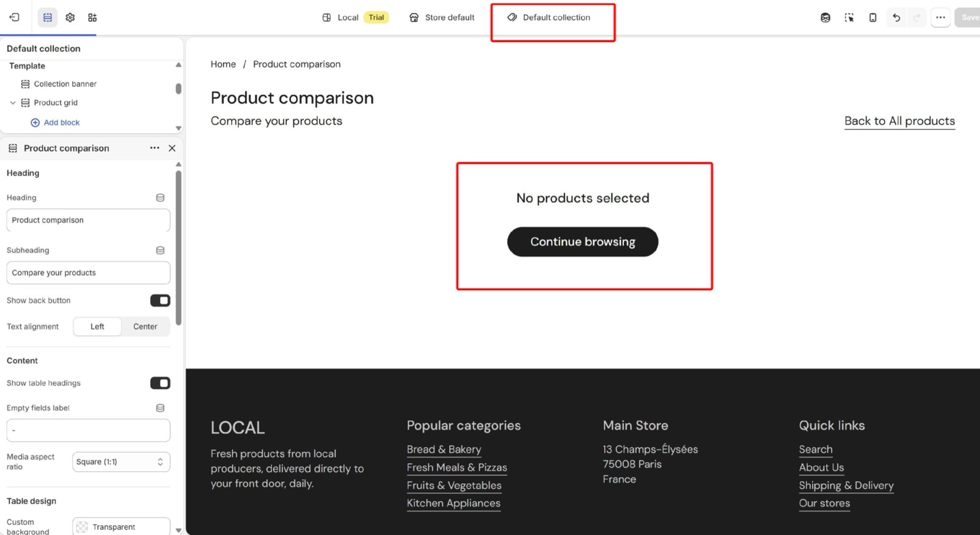Click the inspector selection cursor icon
Viewport: 980px width, 535px height.
849,17
